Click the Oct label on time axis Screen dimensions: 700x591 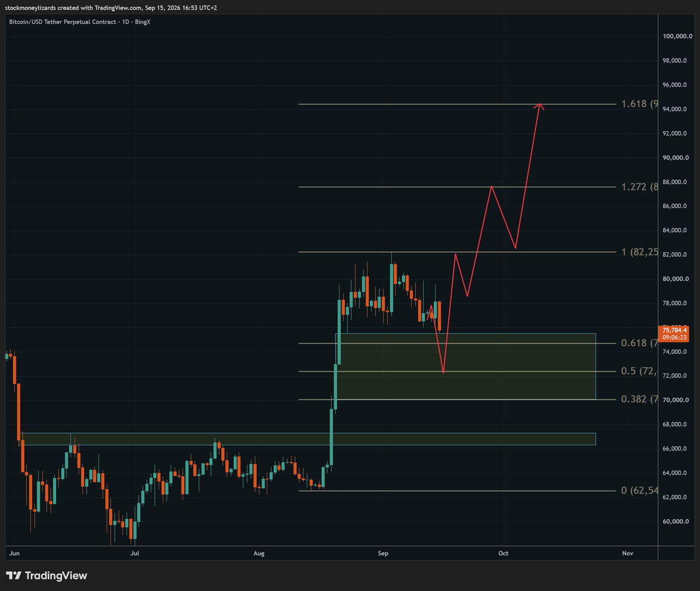pos(503,553)
